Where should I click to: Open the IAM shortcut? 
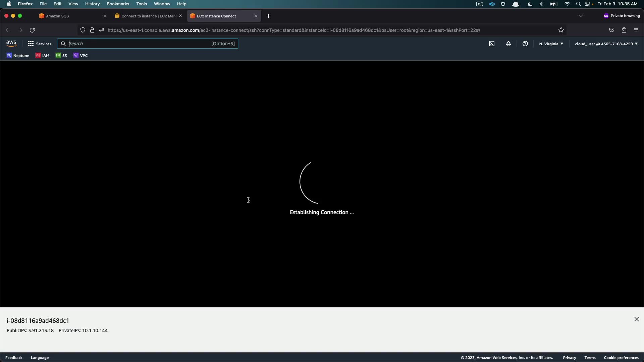[x=43, y=56]
